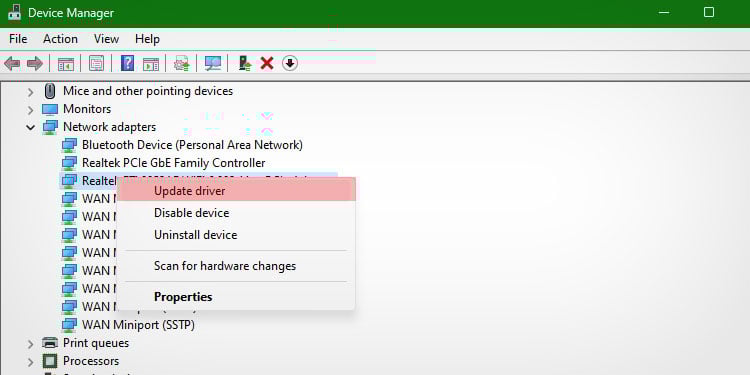The height and width of the screenshot is (375, 750).
Task: Open the Help menu
Action: coord(147,39)
